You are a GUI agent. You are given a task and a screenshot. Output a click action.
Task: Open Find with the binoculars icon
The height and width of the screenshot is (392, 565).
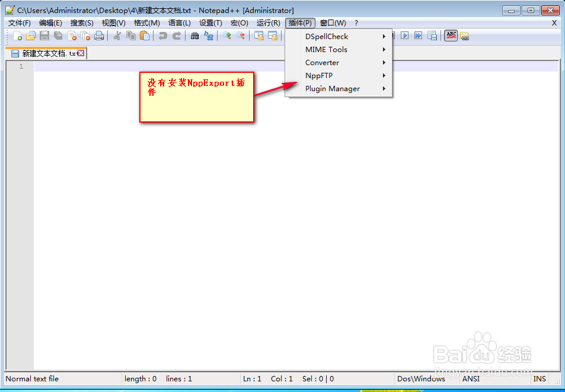(195, 36)
